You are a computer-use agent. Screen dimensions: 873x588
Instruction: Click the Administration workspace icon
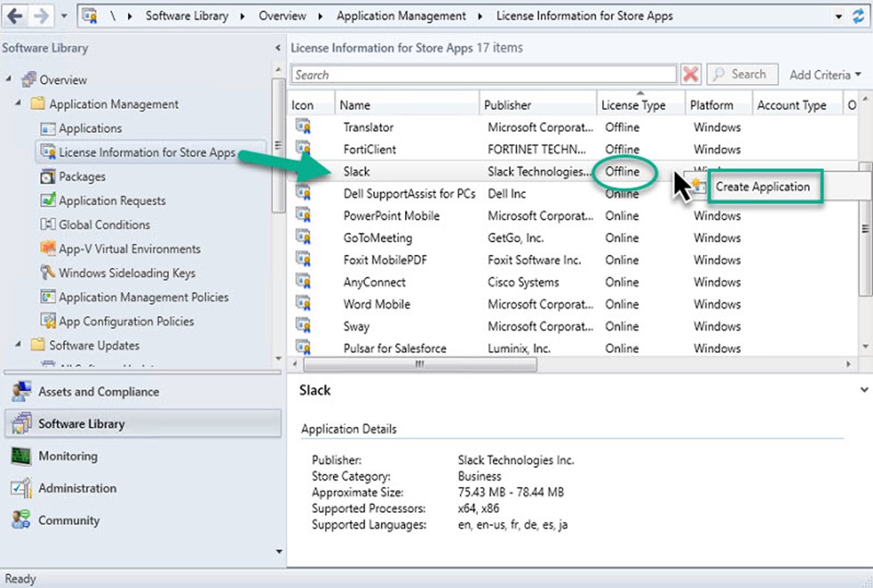click(x=21, y=489)
